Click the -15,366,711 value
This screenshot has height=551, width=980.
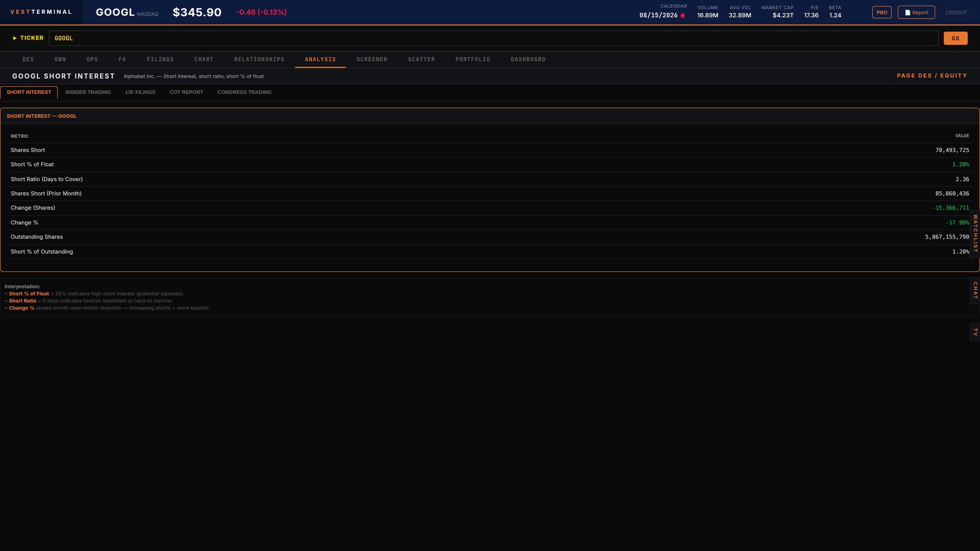coord(950,208)
